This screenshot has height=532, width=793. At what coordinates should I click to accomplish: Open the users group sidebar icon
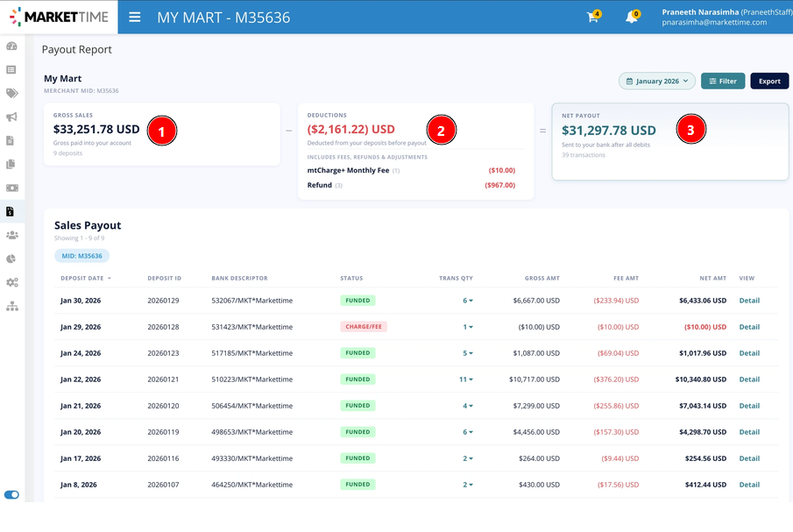[11, 235]
